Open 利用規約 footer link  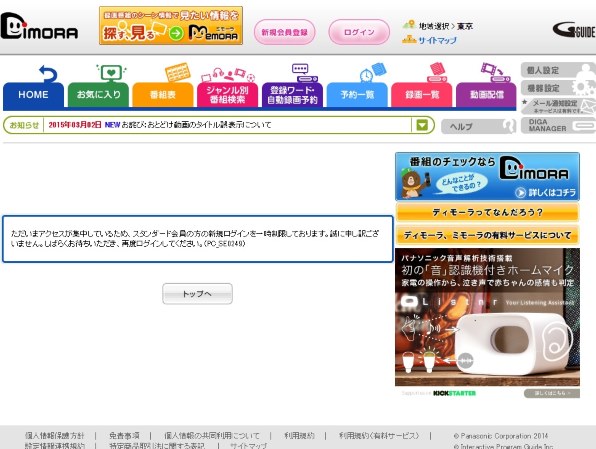299,436
